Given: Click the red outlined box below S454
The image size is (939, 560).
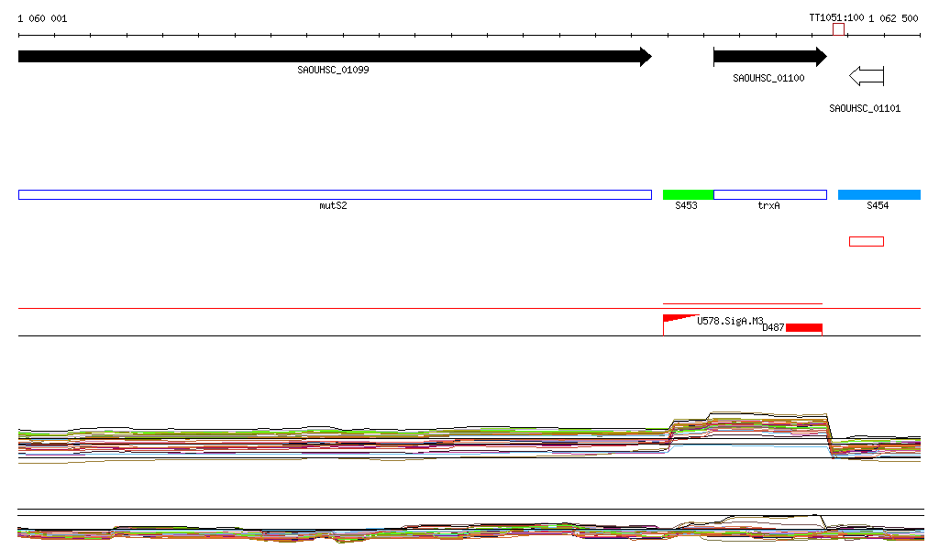Looking at the screenshot, I should click(867, 242).
